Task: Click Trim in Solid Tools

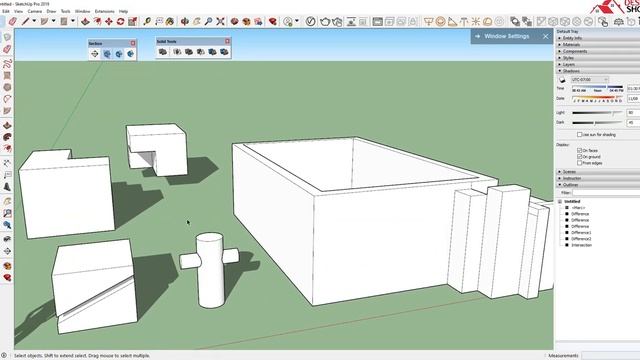Action: tap(212, 52)
